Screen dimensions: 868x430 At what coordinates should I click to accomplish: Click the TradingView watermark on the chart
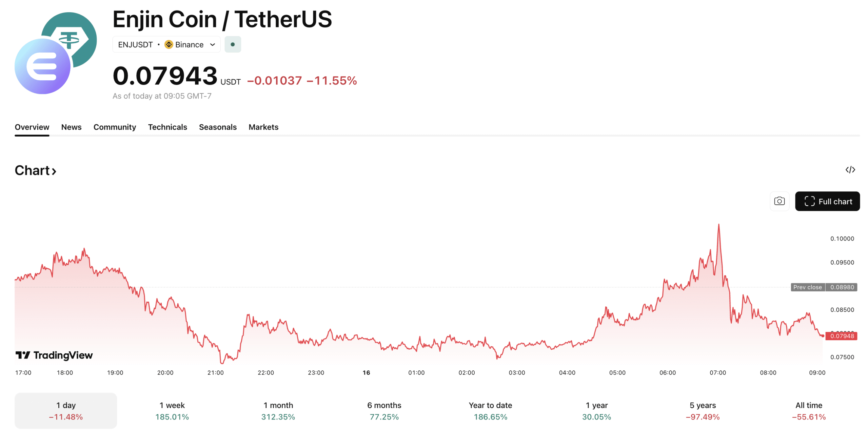coord(54,355)
